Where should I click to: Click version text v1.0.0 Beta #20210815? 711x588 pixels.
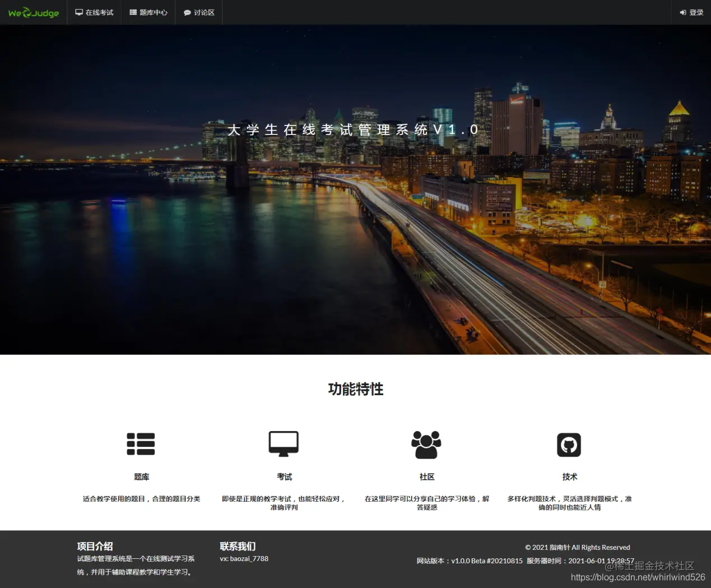point(487,561)
